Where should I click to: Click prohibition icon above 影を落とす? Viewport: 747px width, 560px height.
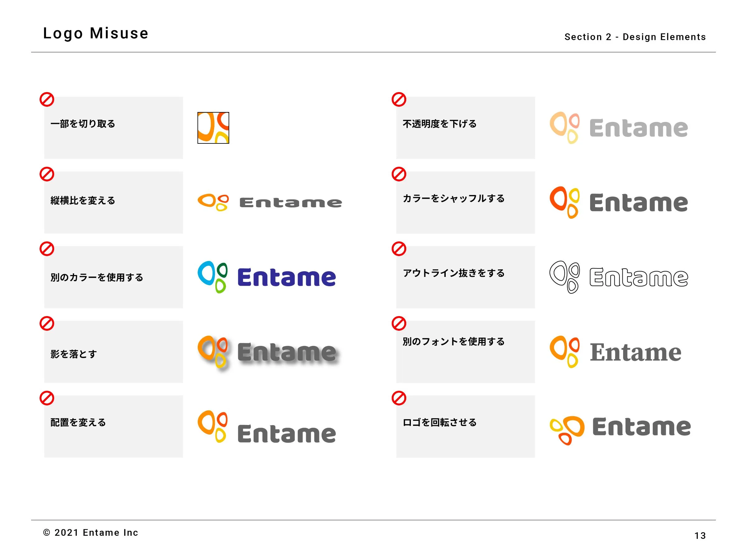click(47, 323)
